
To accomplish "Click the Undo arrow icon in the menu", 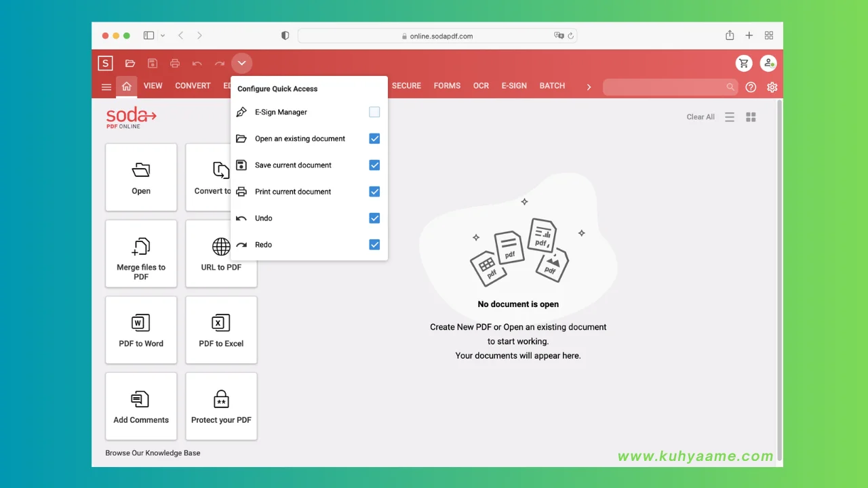I will (x=241, y=218).
